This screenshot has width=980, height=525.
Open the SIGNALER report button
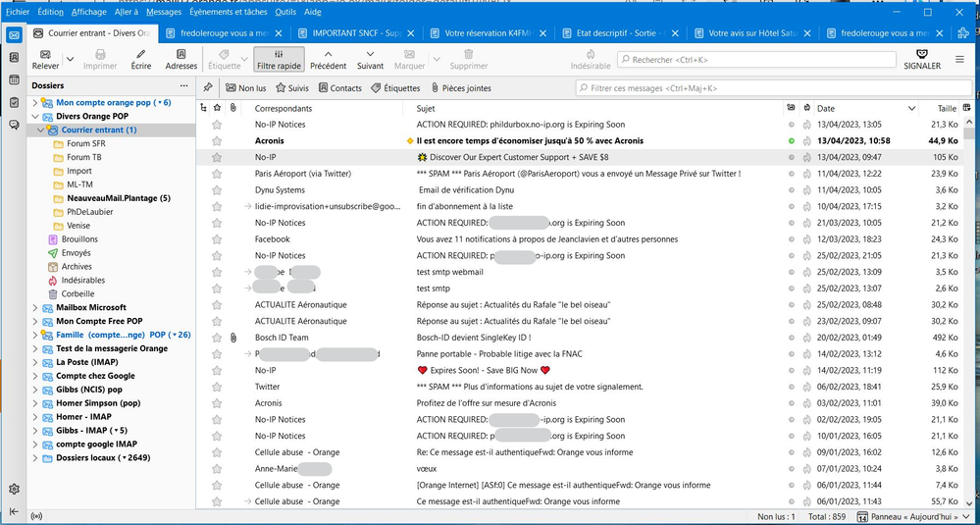point(921,59)
